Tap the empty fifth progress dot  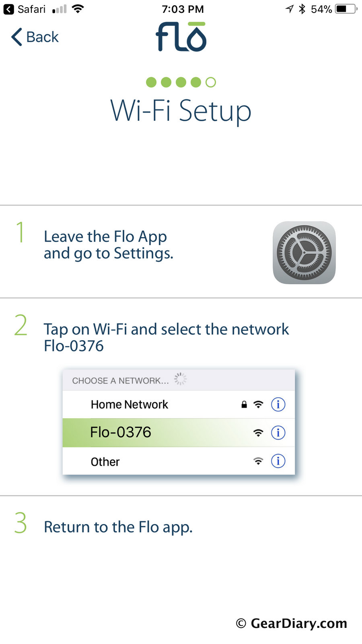[x=211, y=83]
